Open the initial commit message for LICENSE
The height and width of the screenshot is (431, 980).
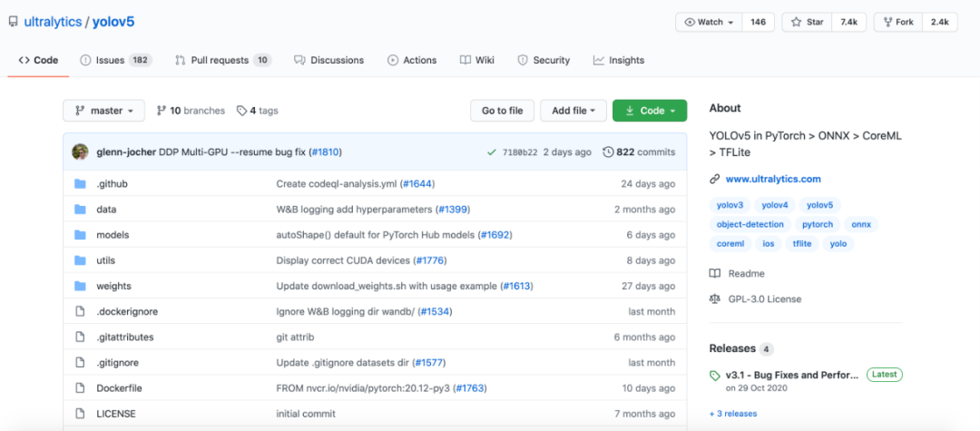tap(306, 414)
